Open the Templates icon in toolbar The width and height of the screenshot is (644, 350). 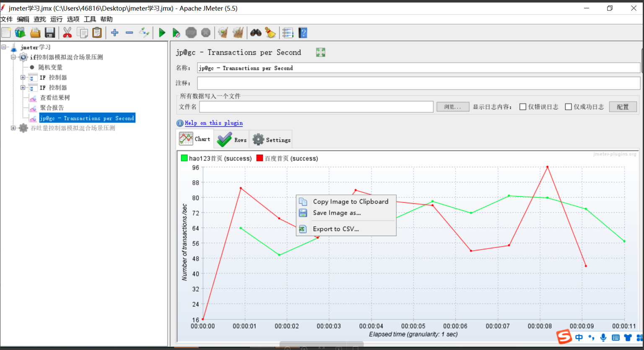click(20, 33)
